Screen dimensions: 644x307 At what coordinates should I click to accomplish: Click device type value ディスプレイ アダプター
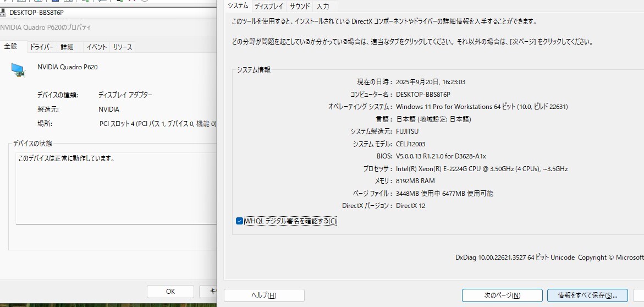125,95
